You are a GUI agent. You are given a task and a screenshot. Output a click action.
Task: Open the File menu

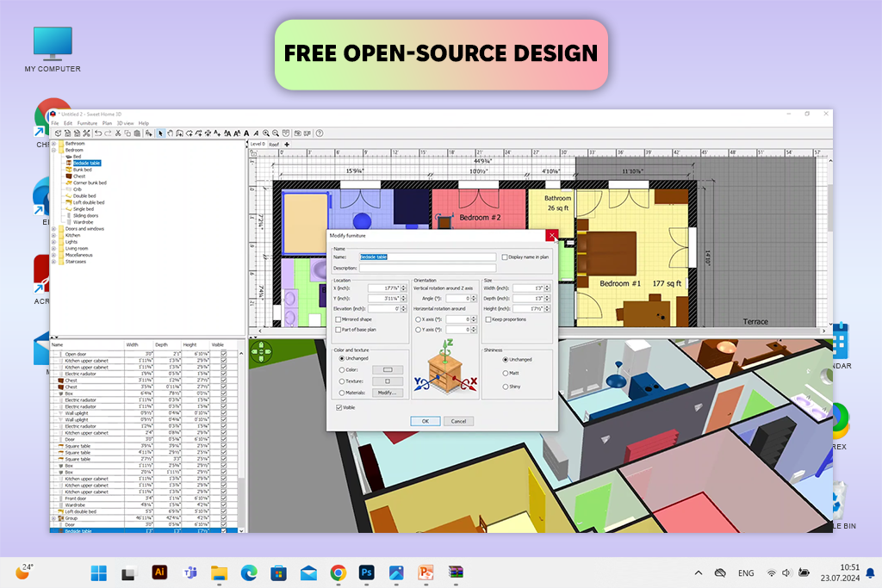tap(55, 123)
